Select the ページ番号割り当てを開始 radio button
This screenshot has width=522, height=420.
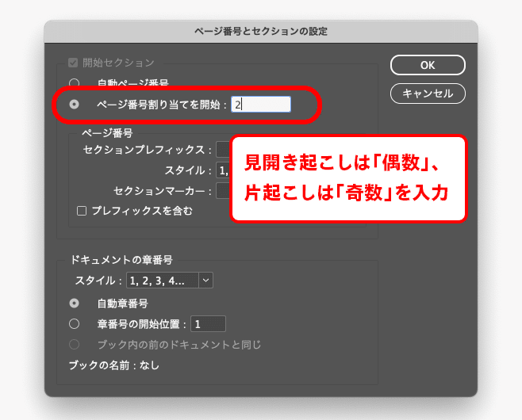[75, 105]
